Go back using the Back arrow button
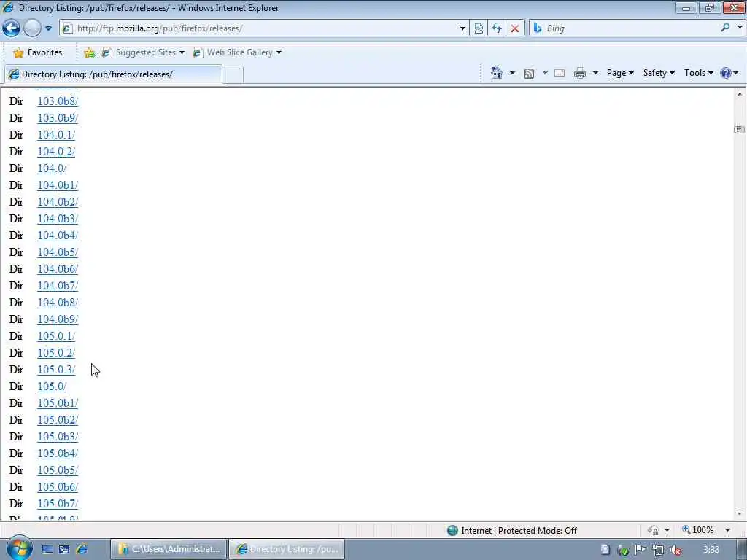 11,28
